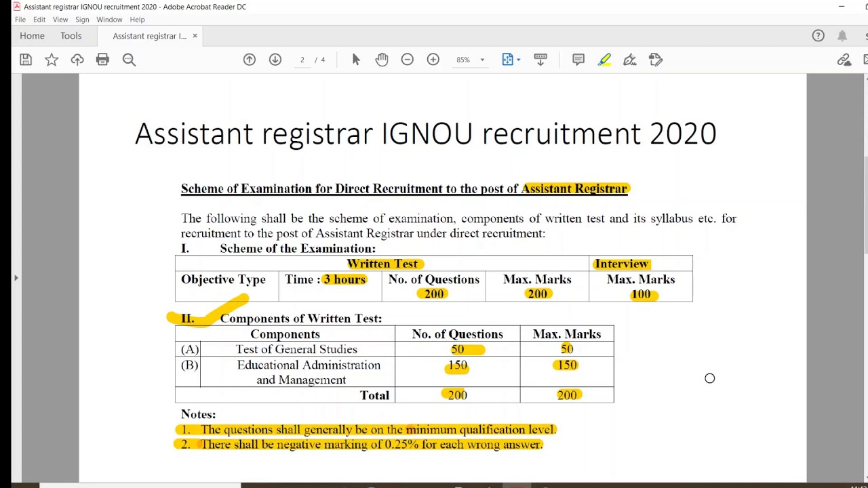The image size is (868, 488).
Task: Close the Assistant registrar document tab
Action: click(195, 36)
